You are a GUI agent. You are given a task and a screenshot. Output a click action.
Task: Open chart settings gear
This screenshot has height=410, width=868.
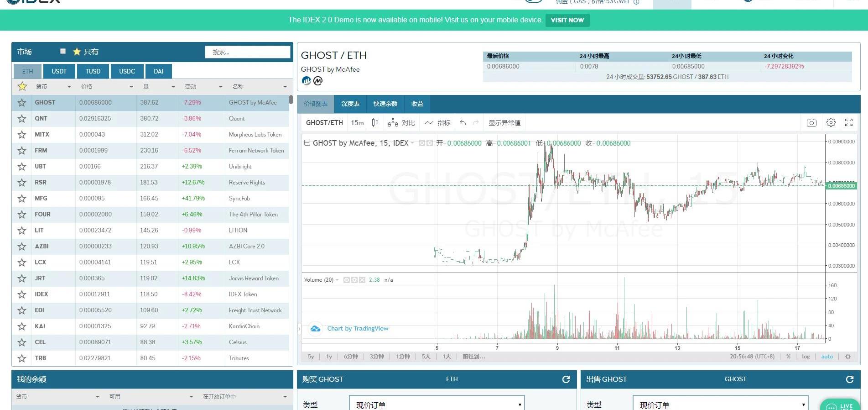tap(831, 122)
